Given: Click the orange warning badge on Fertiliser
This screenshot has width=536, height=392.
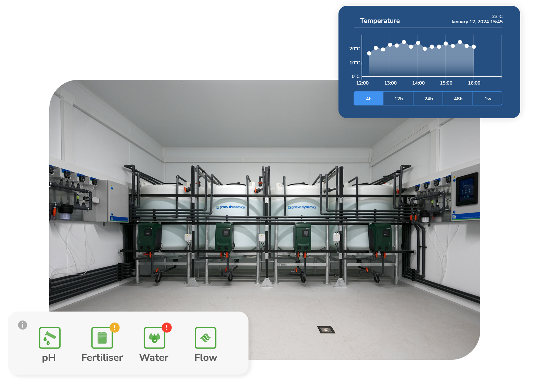Looking at the screenshot, I should tap(115, 327).
